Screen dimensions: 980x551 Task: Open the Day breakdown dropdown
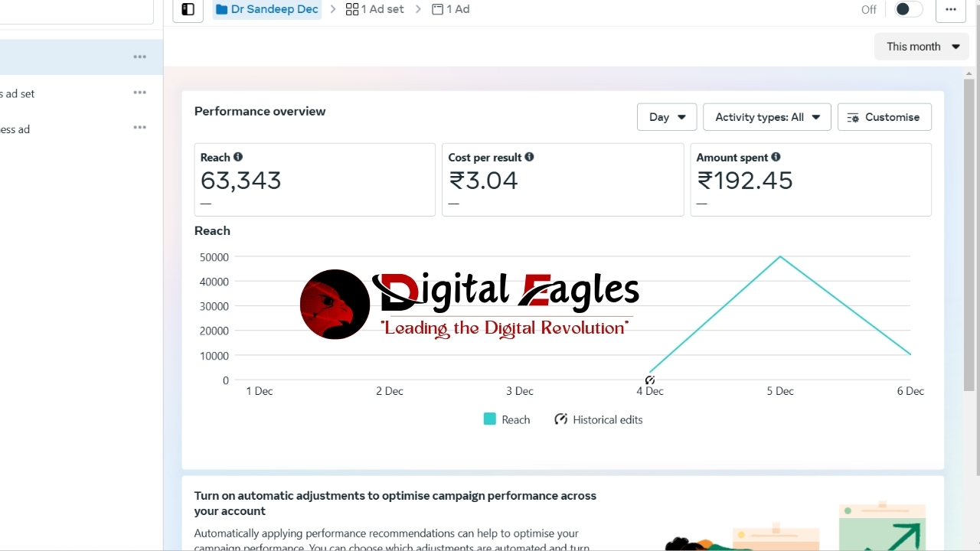tap(667, 117)
